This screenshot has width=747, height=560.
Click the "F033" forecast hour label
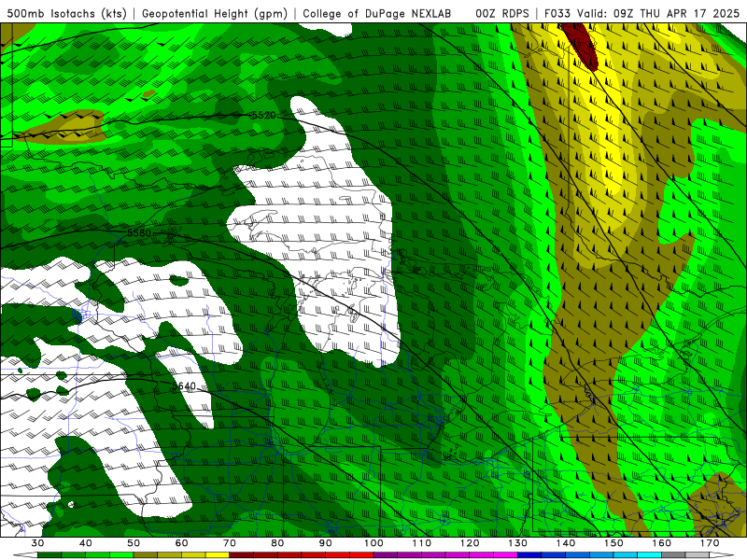(557, 13)
